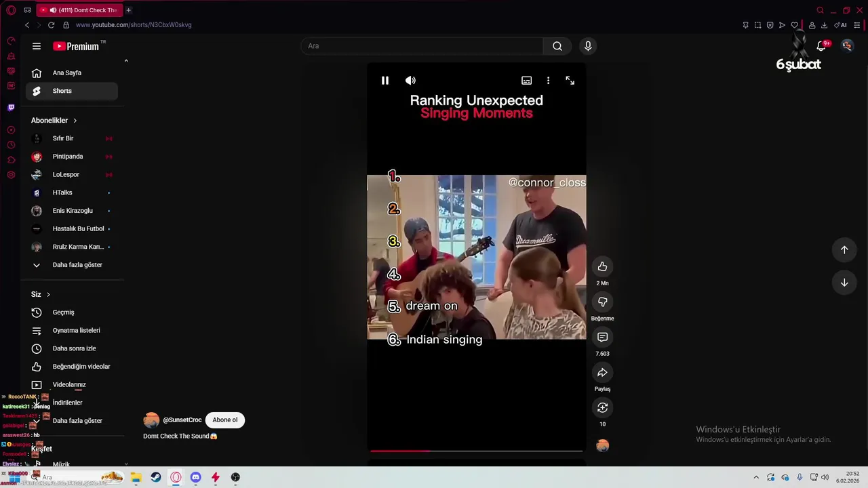Image resolution: width=868 pixels, height=488 pixels.
Task: Enter fullscreen for the Short
Action: click(x=570, y=81)
